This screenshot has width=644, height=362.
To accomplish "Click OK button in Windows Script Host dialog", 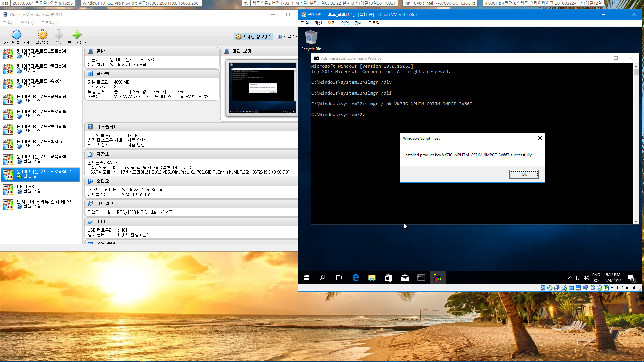I will tap(524, 174).
